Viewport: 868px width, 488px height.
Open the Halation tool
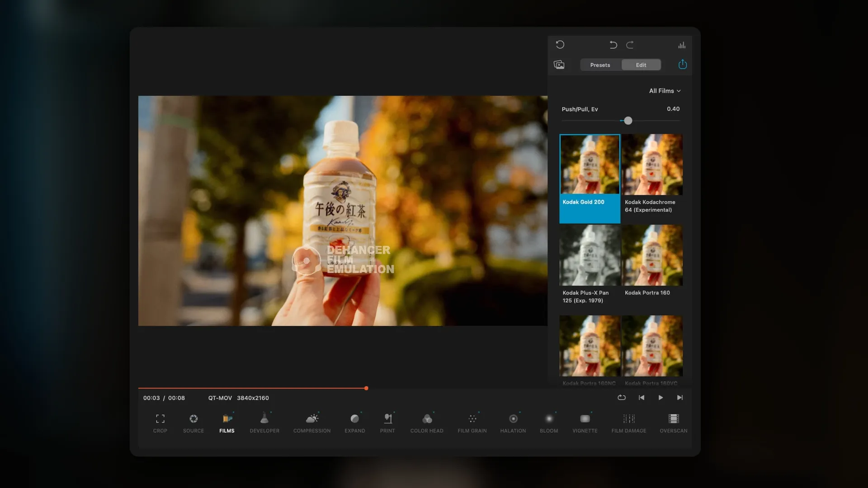coord(513,423)
